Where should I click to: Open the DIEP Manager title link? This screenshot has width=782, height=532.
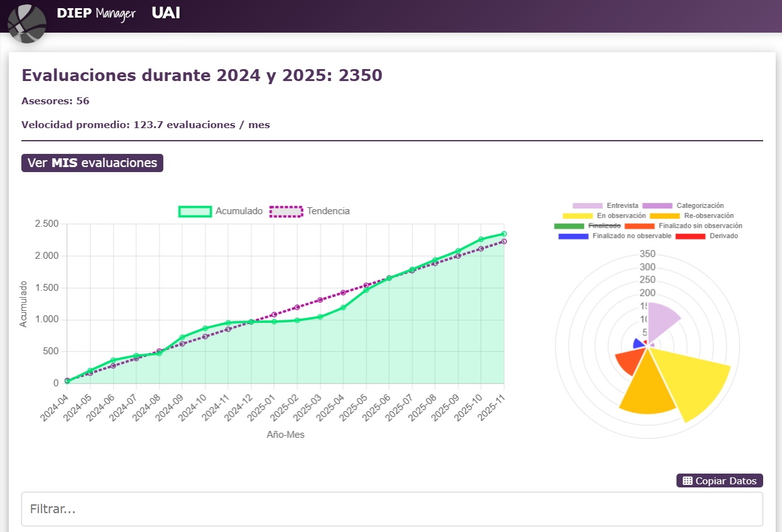tap(96, 14)
